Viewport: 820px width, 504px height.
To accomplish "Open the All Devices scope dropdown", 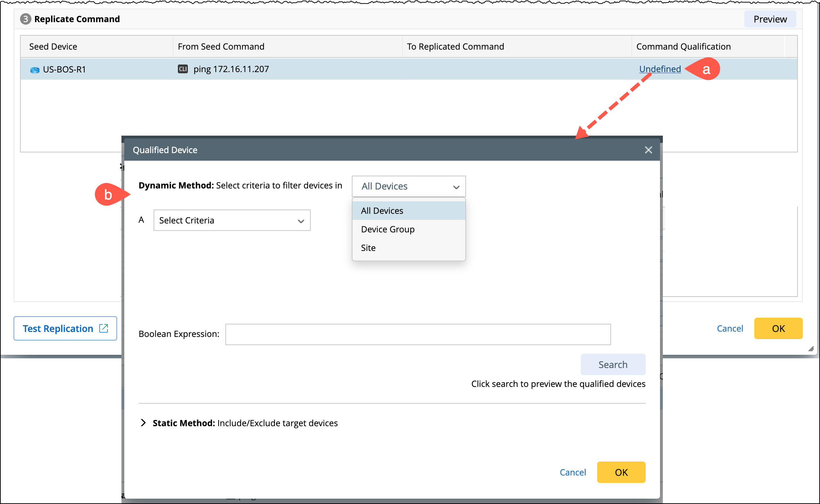I will [409, 186].
